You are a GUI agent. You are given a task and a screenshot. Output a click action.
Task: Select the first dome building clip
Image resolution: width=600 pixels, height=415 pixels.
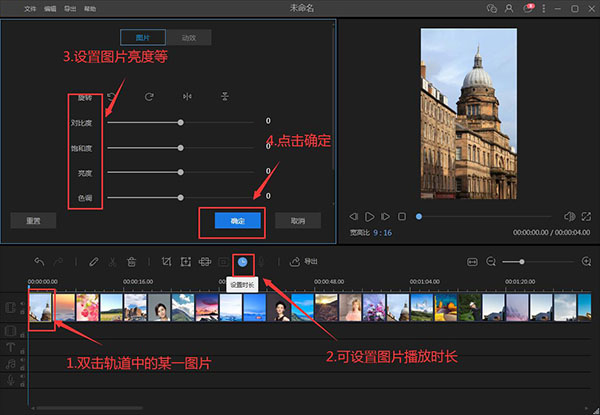[x=41, y=308]
